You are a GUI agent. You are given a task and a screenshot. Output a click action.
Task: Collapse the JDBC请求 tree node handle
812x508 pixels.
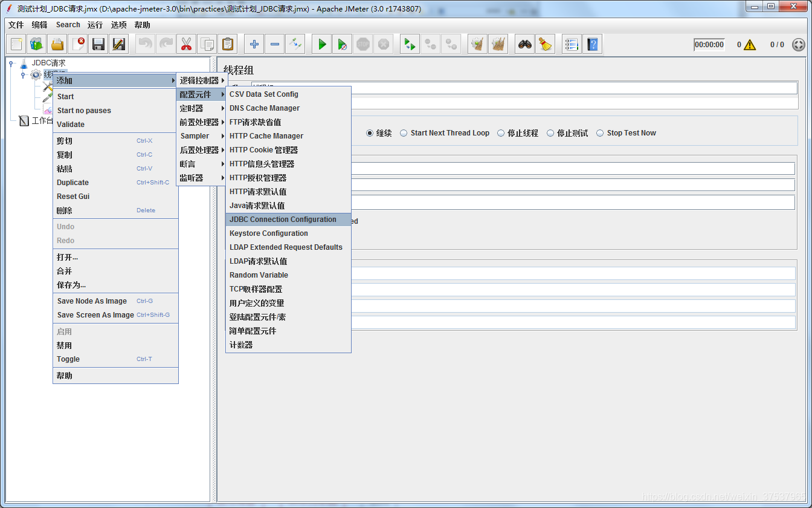tap(11, 63)
